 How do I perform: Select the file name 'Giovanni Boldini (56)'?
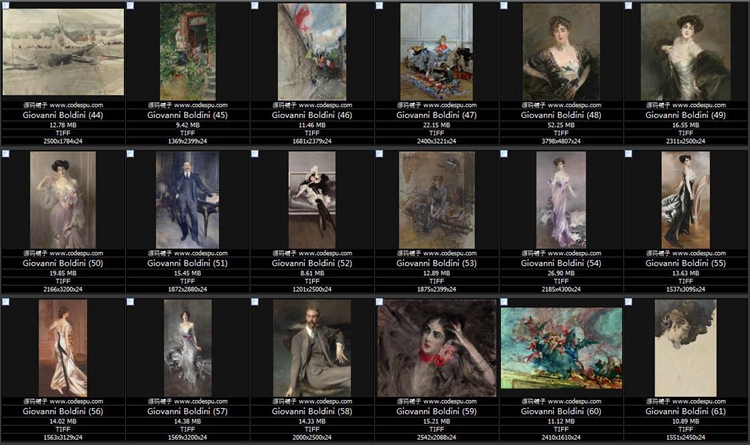63,411
